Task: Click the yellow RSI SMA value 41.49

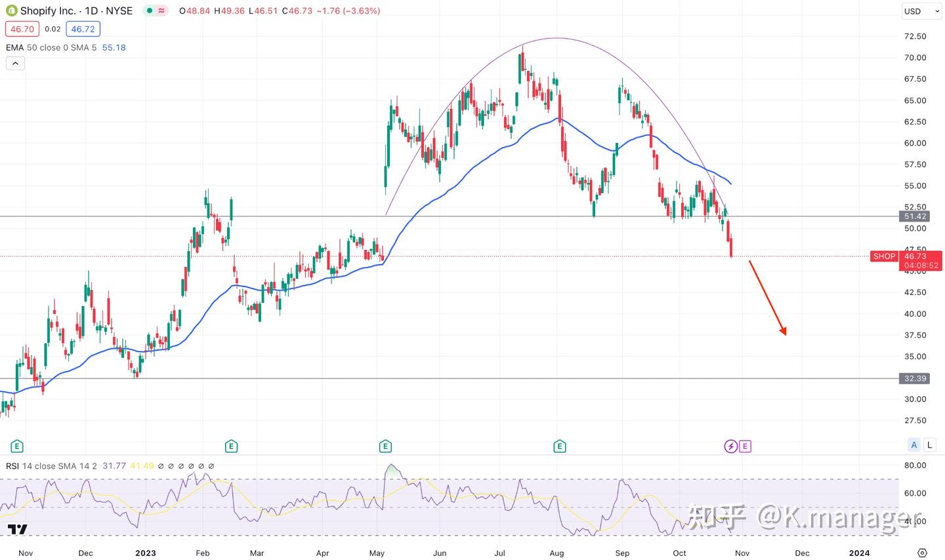Action: [142, 466]
